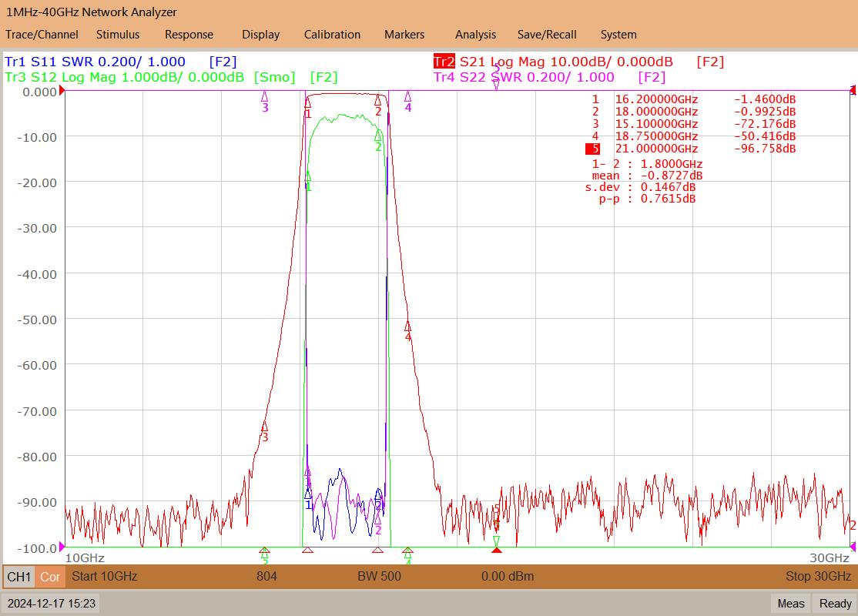Click the red reference level marker at 0.000
Image resolution: width=858 pixels, height=616 pixels.
pos(62,90)
